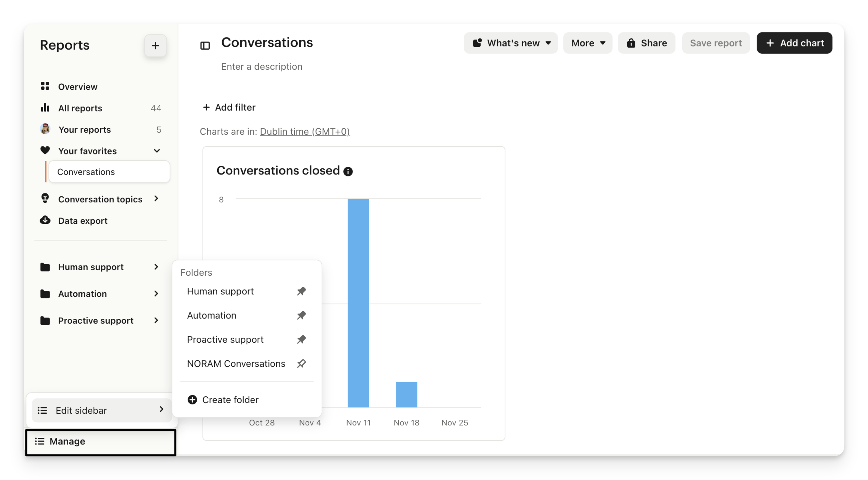The height and width of the screenshot is (480, 868).
Task: Collapse the Your favorites section chevron
Action: point(157,151)
